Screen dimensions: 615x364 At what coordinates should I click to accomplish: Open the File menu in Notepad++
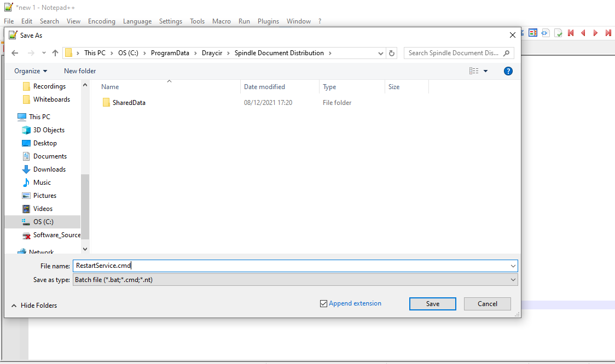(x=9, y=21)
